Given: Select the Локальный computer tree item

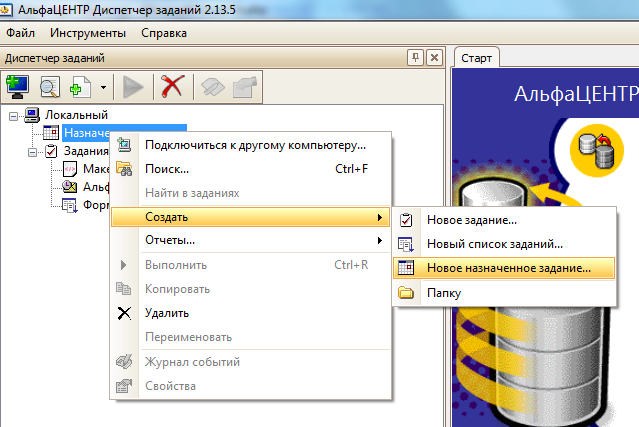Looking at the screenshot, I should [x=76, y=115].
